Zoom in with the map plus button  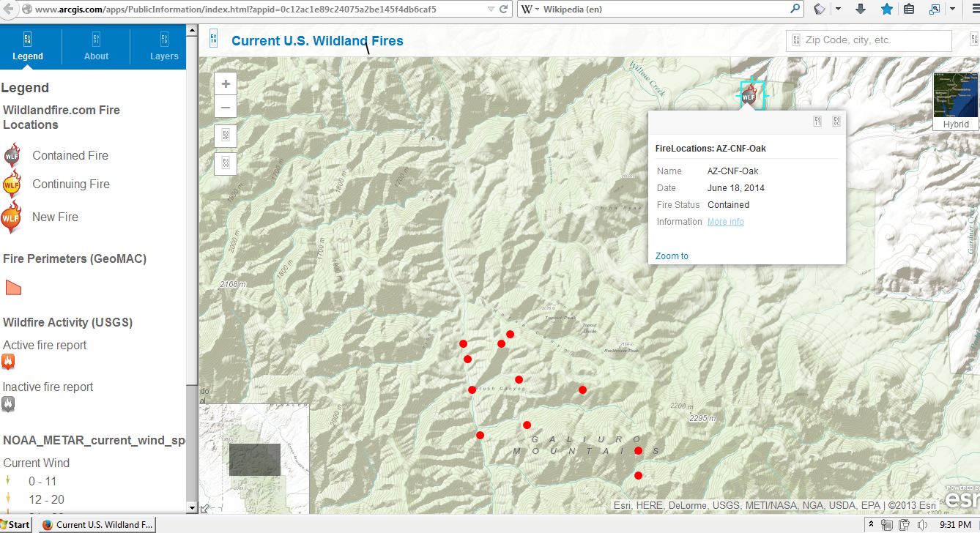(x=226, y=83)
